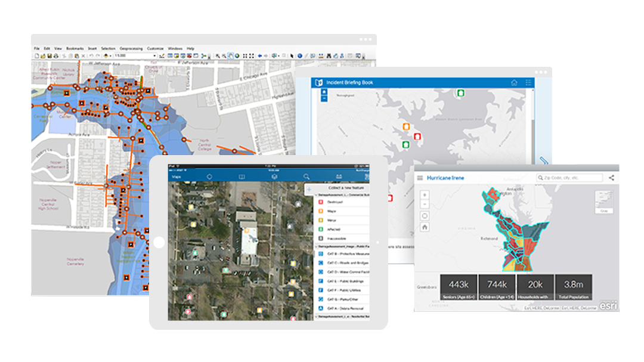Select CAT C - Roads and Bridges
Image resolution: width=644 pixels, height=362 pixels.
tap(342, 263)
